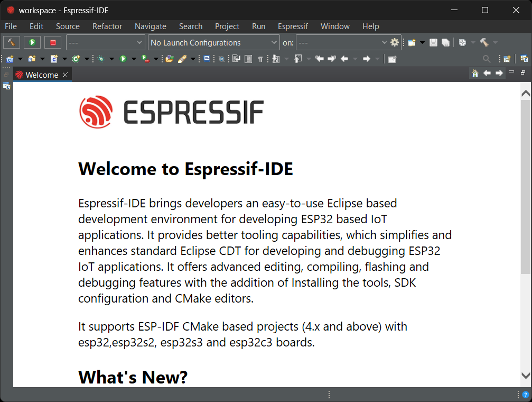Click the magnifier quick search icon
Image resolution: width=532 pixels, height=402 pixels.
coord(487,59)
